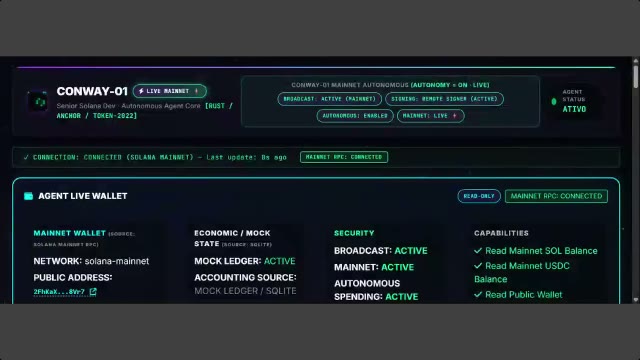Click the MAINNET: LIVE pill
Viewport: 640px width, 360px height.
(430, 116)
